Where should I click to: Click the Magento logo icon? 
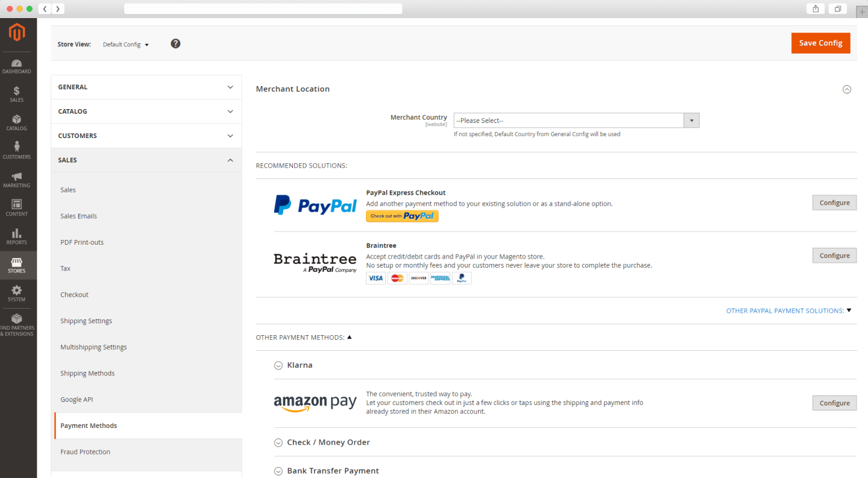17,33
